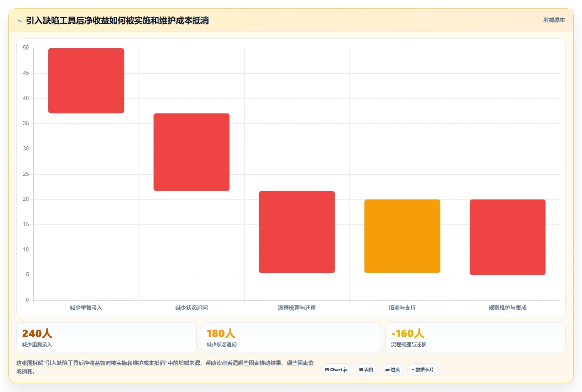
Task: Click the y-axis value 25
Action: (x=26, y=174)
